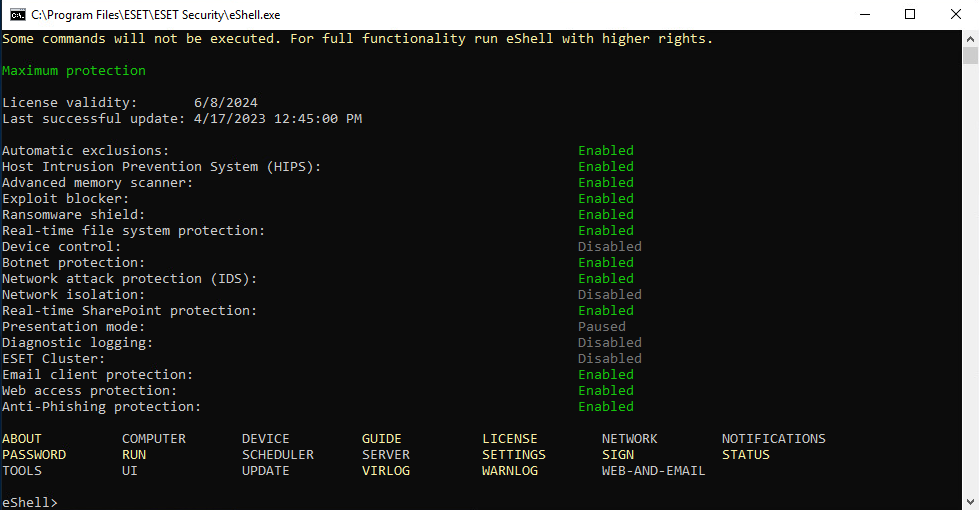The height and width of the screenshot is (510, 979).
Task: Select the ABOUT command text
Action: point(22,439)
